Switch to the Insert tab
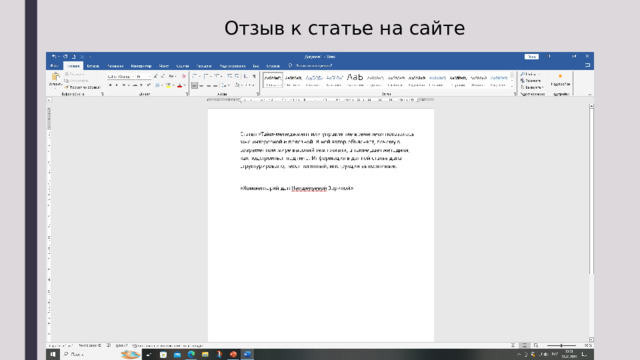The height and width of the screenshot is (360, 640). click(93, 66)
